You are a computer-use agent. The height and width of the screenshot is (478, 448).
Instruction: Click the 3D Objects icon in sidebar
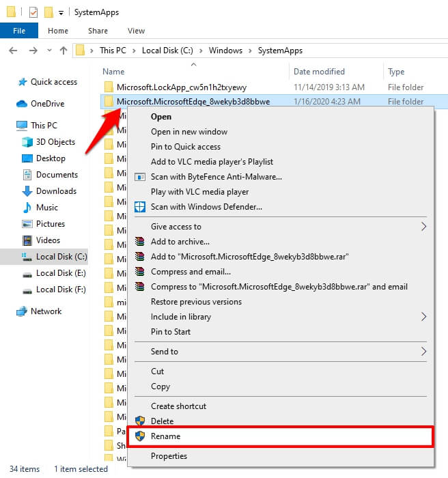27,142
